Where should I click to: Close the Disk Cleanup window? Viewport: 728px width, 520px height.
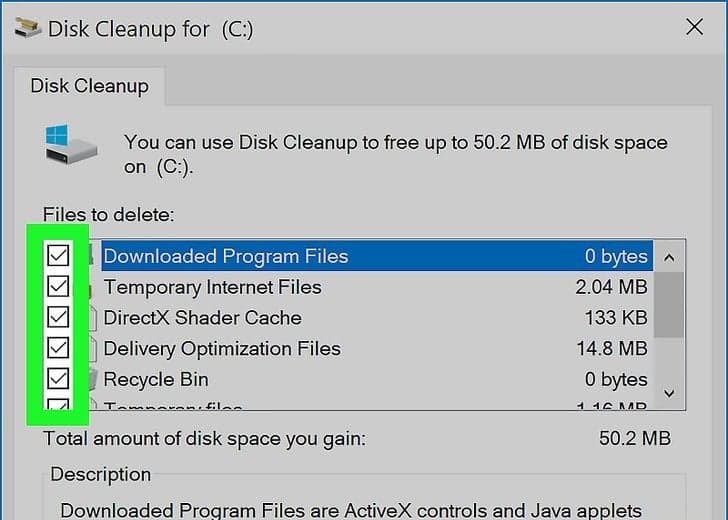[694, 28]
